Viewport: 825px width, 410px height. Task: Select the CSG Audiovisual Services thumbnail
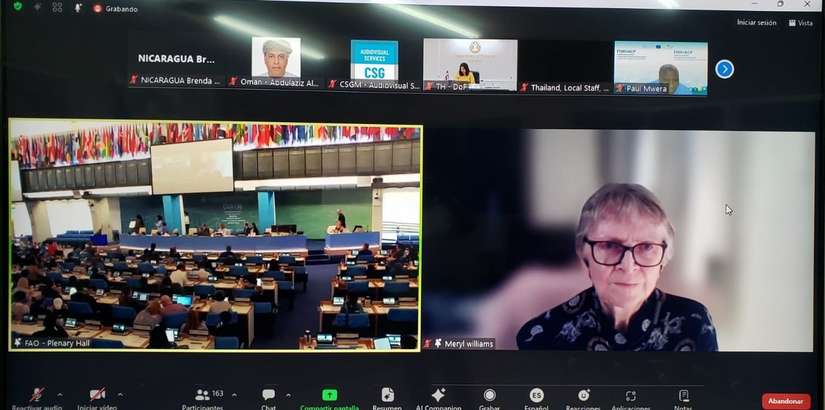pyautogui.click(x=374, y=61)
